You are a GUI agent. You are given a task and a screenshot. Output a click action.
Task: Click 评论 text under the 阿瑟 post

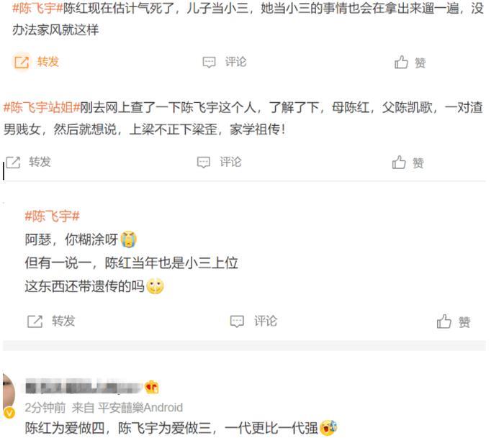[x=266, y=321]
